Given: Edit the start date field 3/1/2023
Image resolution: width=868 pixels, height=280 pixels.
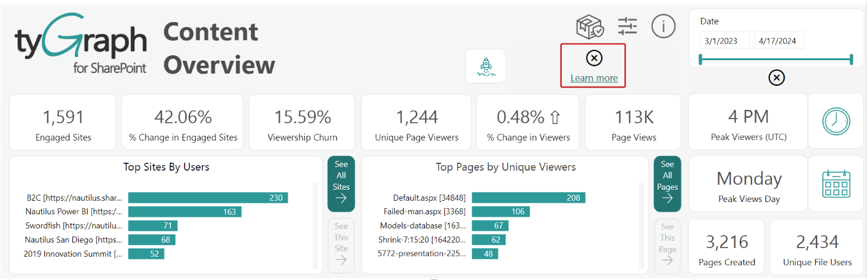Looking at the screenshot, I should [x=725, y=41].
